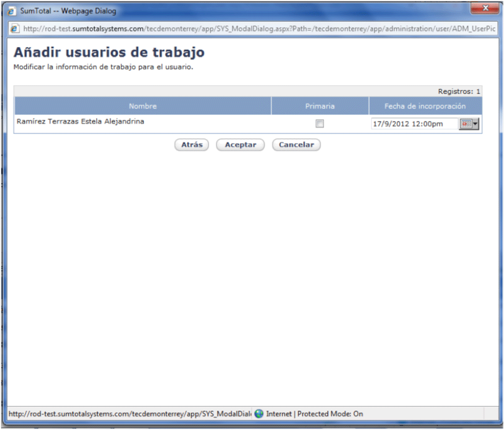
Task: Click the Modificar la información de trabajo text
Action: pyautogui.click(x=103, y=67)
